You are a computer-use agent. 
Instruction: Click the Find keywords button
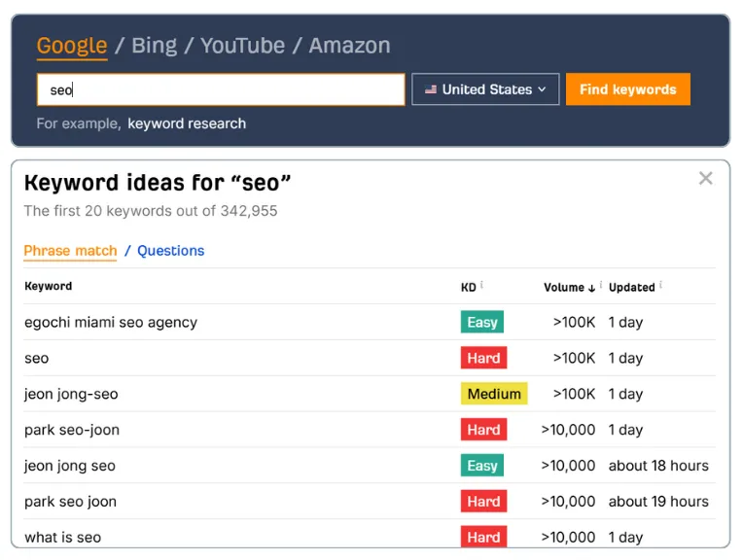click(628, 89)
